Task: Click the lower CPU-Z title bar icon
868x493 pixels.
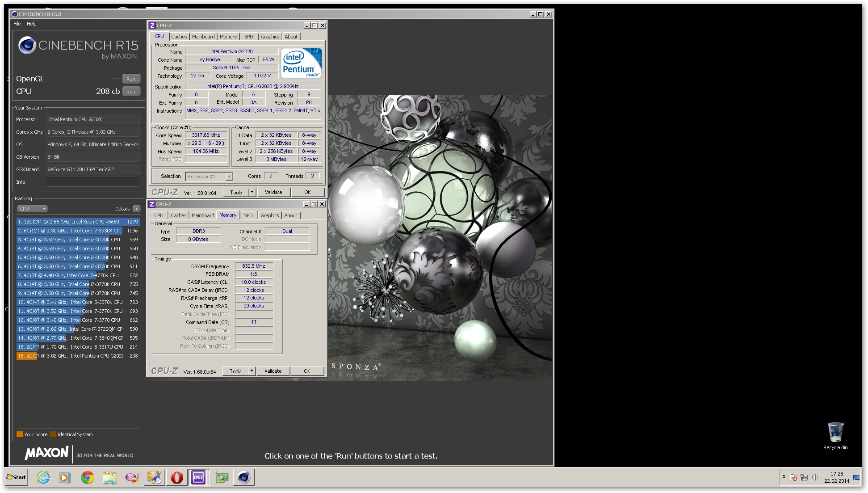Action: point(152,204)
